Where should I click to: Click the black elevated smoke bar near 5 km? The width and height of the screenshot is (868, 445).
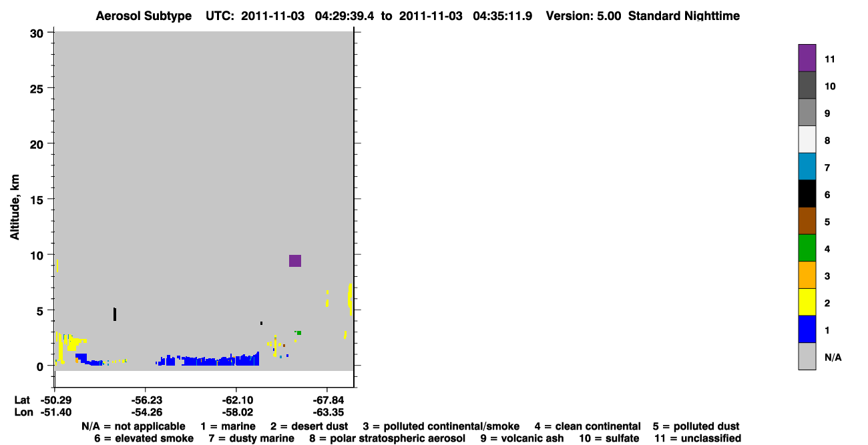[x=115, y=314]
